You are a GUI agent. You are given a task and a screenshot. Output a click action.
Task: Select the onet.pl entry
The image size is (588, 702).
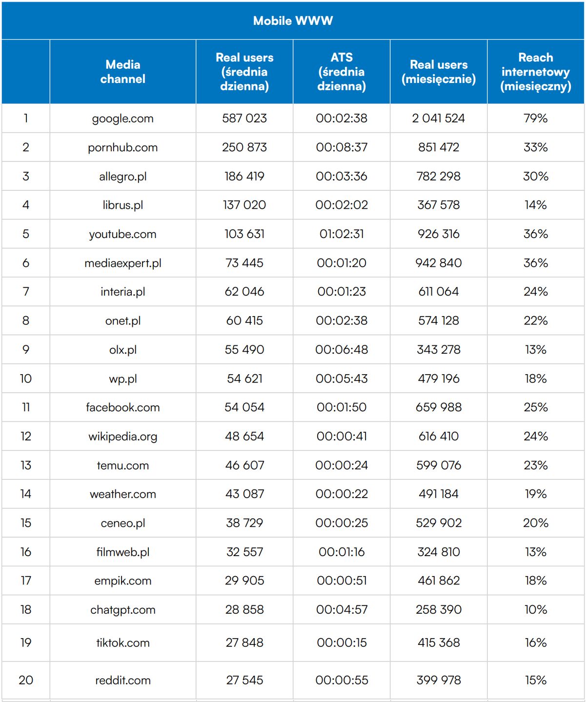123,321
